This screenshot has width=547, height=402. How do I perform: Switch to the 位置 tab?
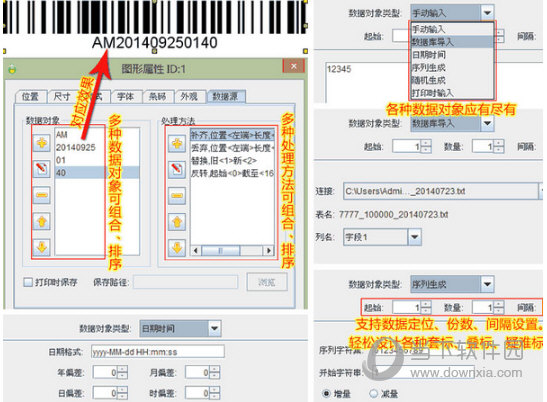coord(30,96)
